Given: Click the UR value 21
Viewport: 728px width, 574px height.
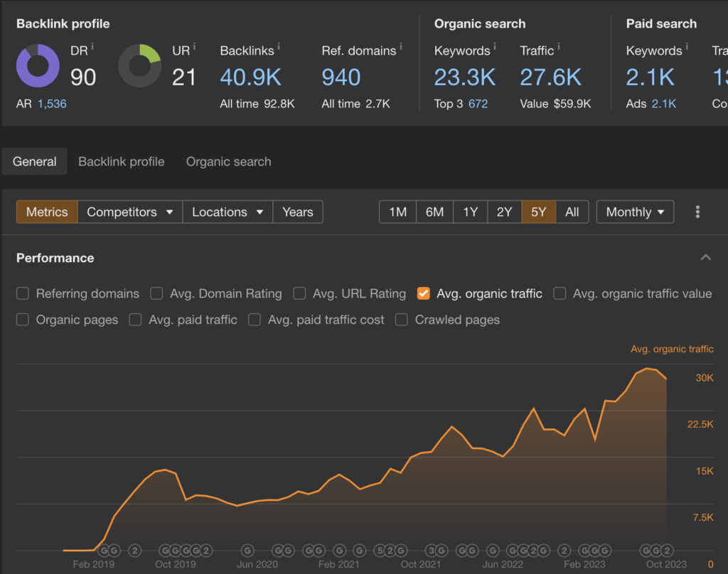Looking at the screenshot, I should 184,77.
